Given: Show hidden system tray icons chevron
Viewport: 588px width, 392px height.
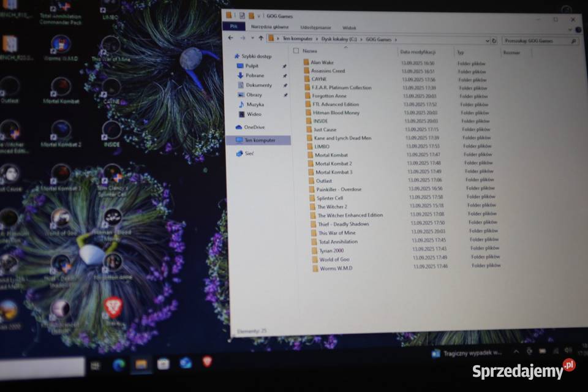Looking at the screenshot, I should click(x=516, y=352).
